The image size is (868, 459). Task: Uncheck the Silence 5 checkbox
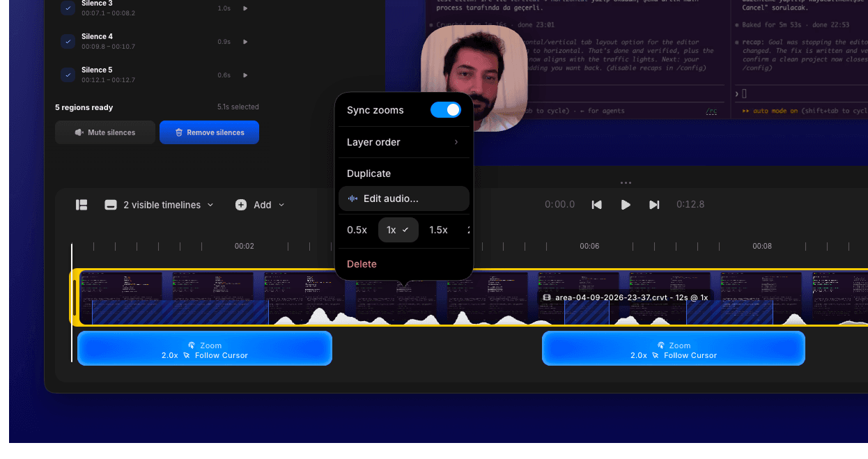tap(68, 75)
